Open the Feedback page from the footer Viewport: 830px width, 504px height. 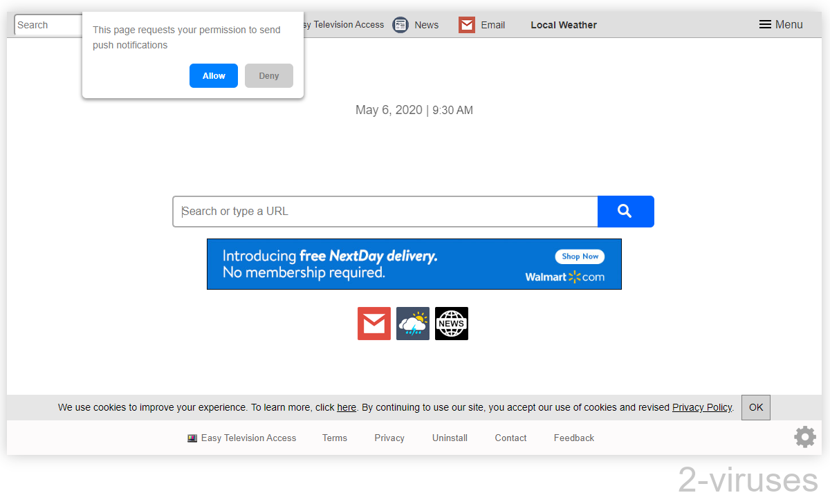coord(573,438)
